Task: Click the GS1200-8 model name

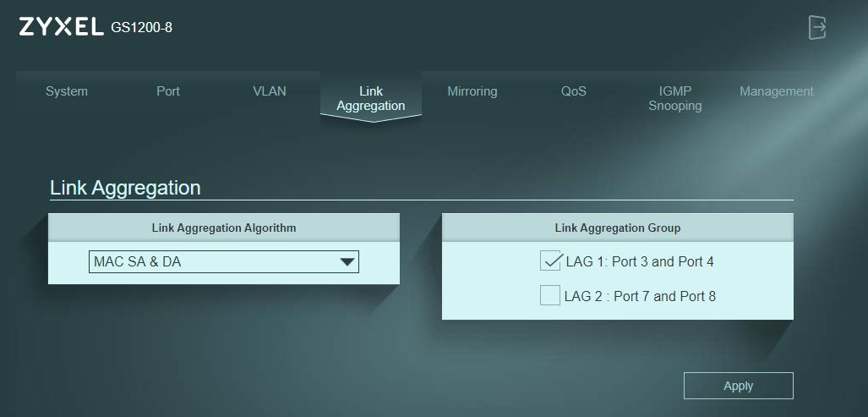Action: tap(142, 27)
